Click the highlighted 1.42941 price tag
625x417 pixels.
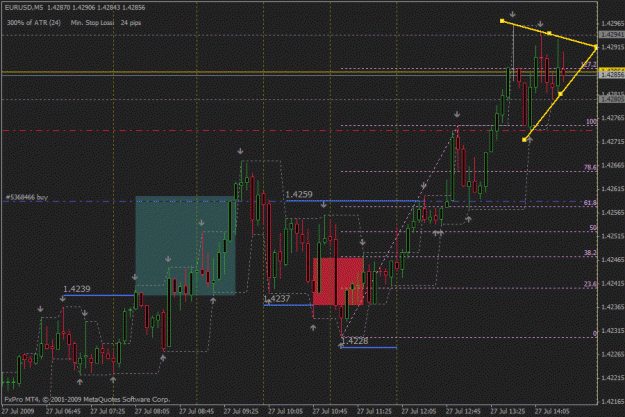(x=612, y=35)
